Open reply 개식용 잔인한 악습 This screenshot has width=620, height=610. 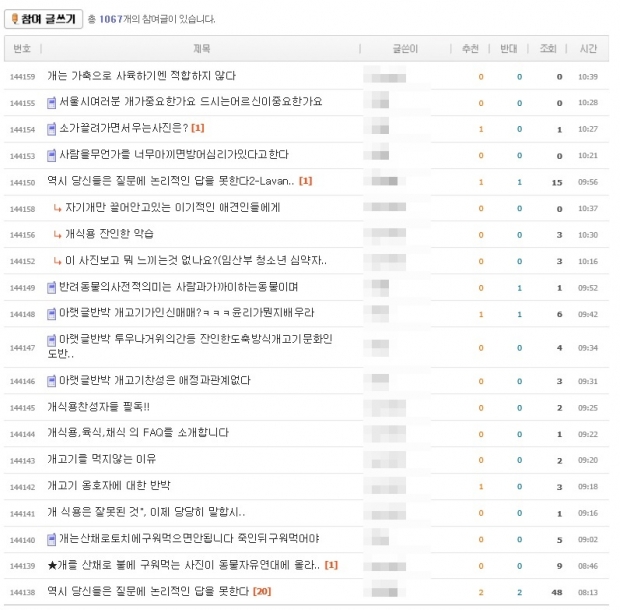(110, 234)
